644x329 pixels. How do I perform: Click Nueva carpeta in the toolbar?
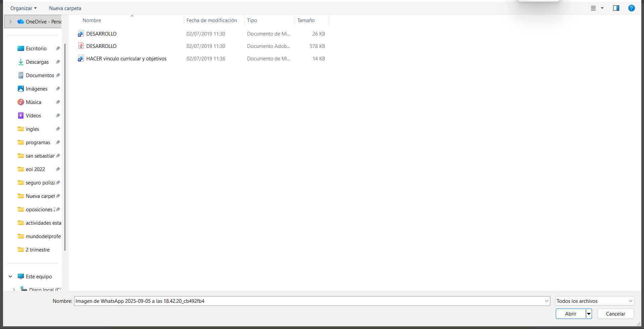coord(65,8)
